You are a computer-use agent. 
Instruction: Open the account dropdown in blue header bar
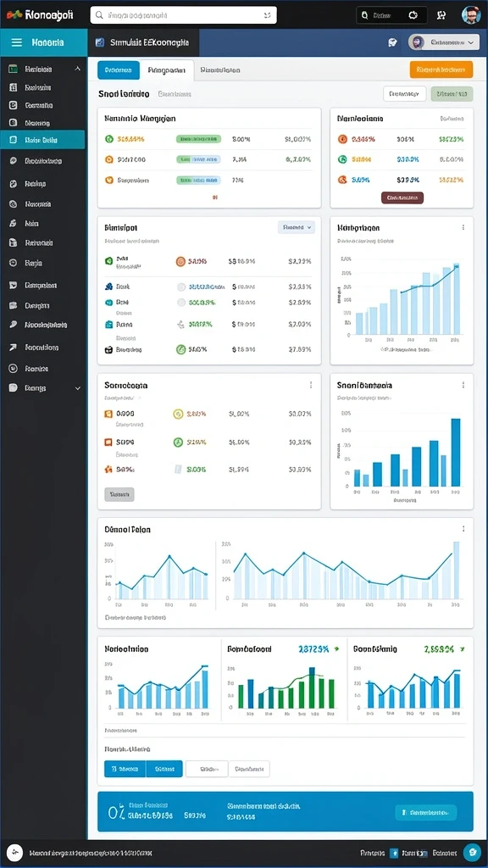(x=443, y=42)
